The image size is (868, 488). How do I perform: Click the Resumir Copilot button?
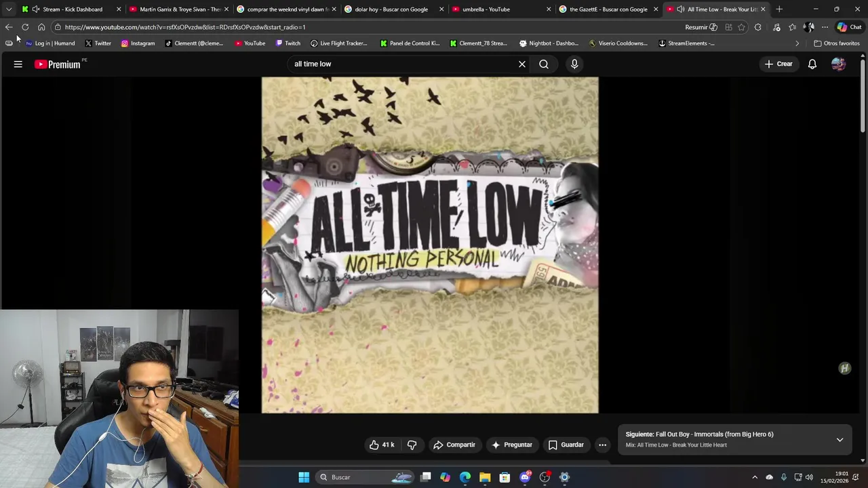[701, 27]
